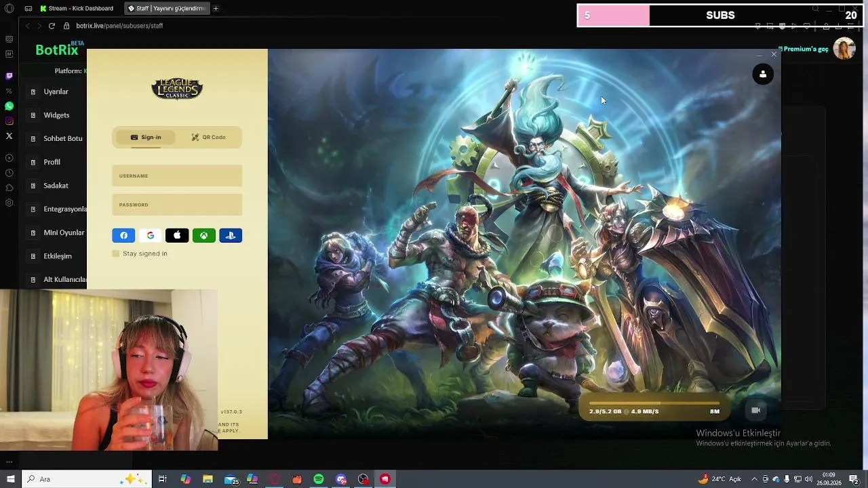This screenshot has width=868, height=488.
Task: Switch to the Stream - Kick Dashboard browser tab
Action: point(77,9)
